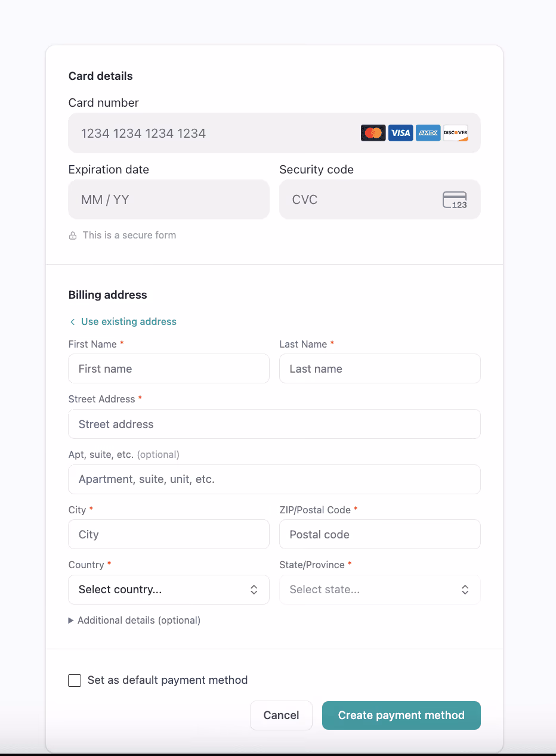
Task: Click the Mastercard logo icon
Action: (373, 133)
